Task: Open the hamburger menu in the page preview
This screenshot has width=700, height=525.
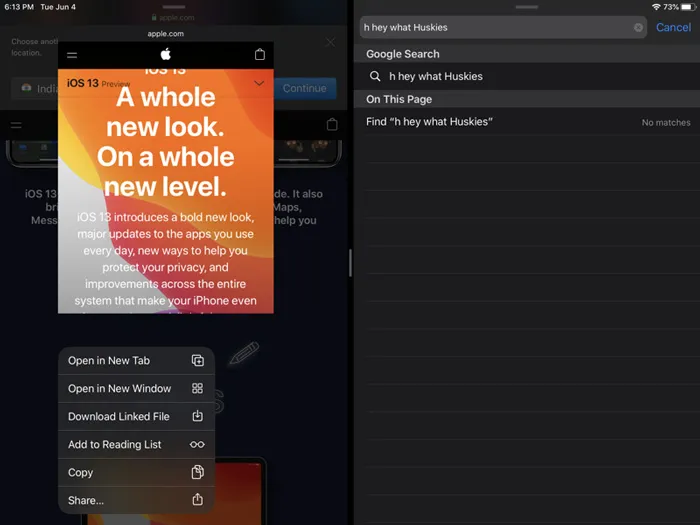Action: 72,55
